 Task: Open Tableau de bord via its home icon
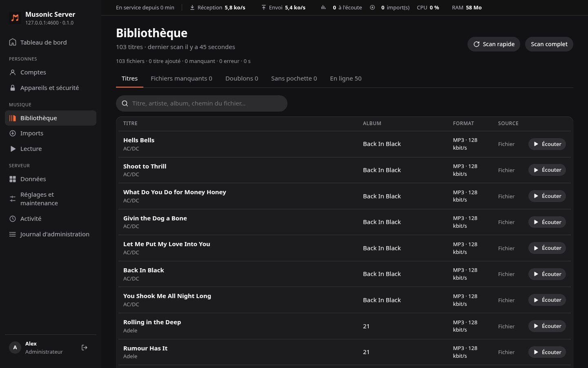pos(13,42)
